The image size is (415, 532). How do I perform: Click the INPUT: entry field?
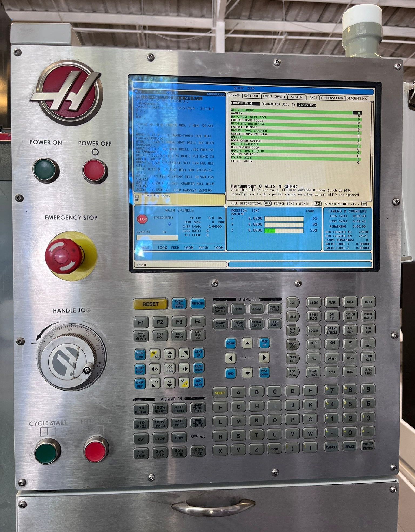coord(181,265)
